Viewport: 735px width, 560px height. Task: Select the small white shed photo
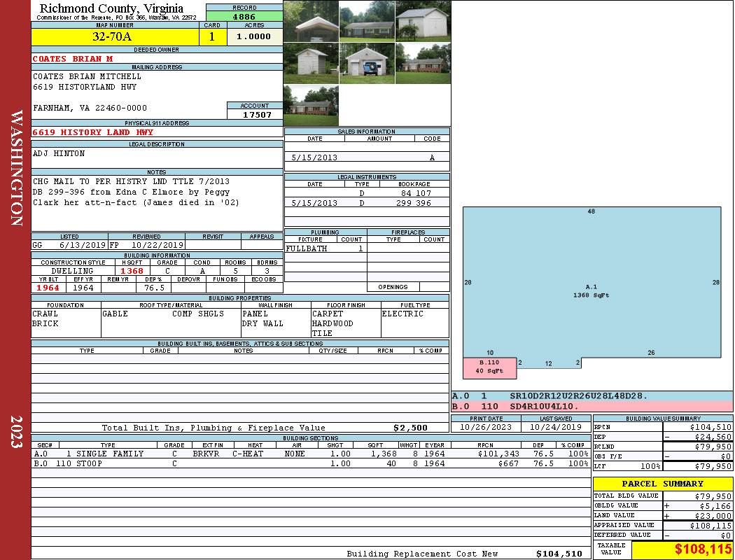[311, 64]
